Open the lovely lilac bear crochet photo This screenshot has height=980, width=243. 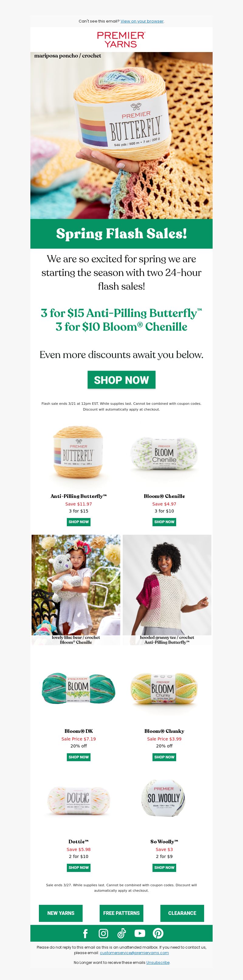pyautogui.click(x=76, y=590)
